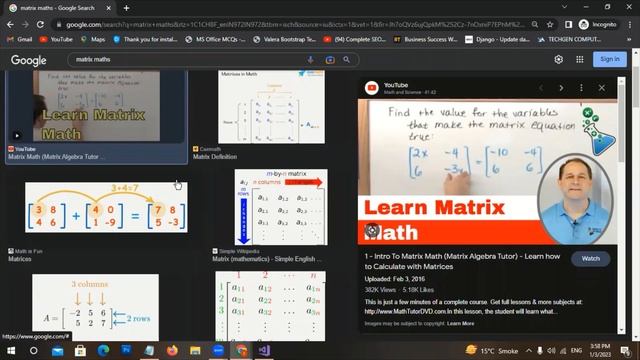The width and height of the screenshot is (640, 360).
Task: Open Windows Start menu
Action: pos(11,351)
